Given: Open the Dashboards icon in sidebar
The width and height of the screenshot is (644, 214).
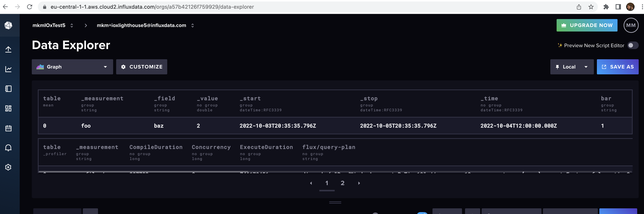Looking at the screenshot, I should click(8, 108).
